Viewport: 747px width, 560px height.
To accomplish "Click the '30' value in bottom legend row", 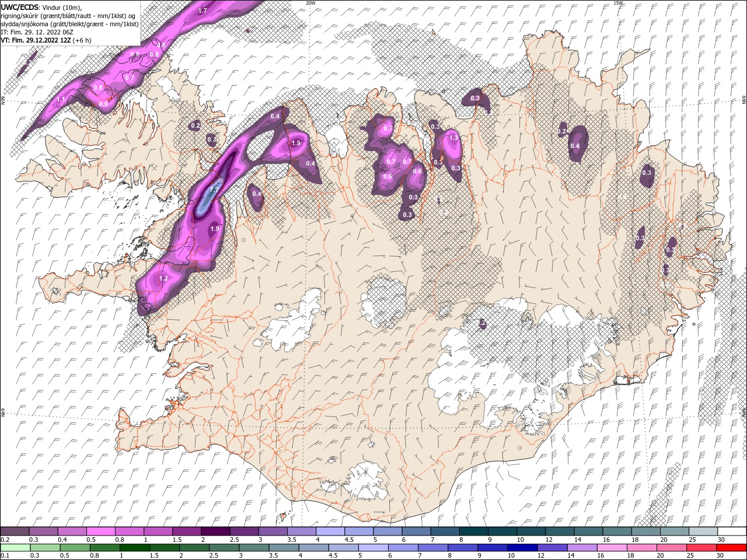I will (x=721, y=556).
